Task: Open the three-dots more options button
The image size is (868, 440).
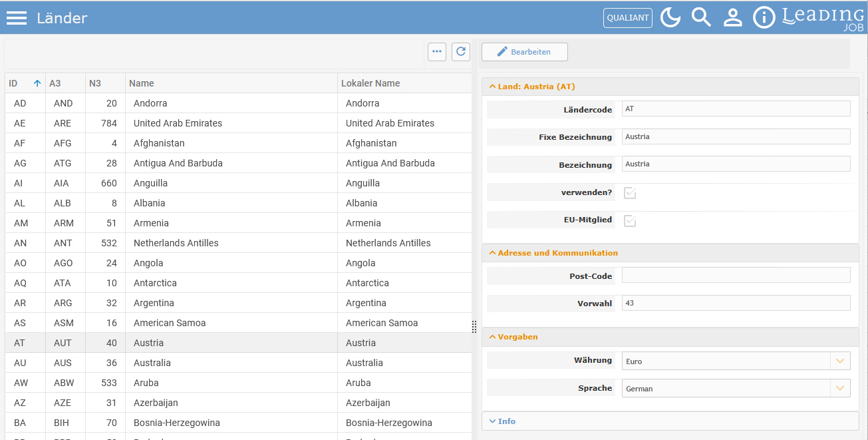Action: click(437, 52)
